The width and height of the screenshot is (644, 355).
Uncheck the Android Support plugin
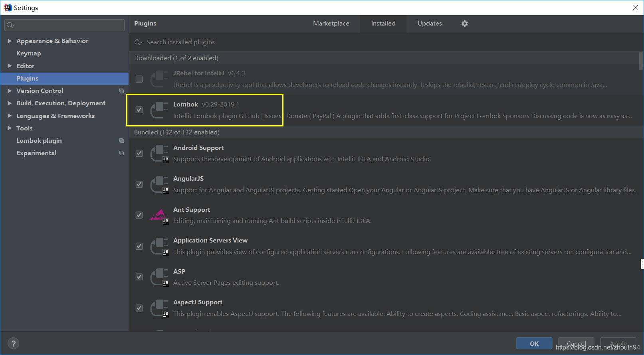click(139, 153)
